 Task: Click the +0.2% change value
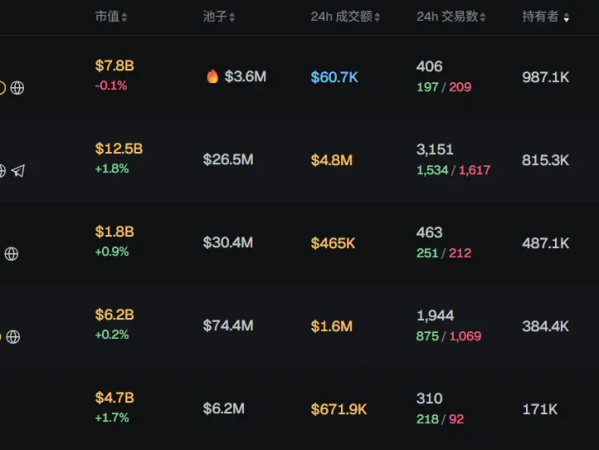click(112, 335)
